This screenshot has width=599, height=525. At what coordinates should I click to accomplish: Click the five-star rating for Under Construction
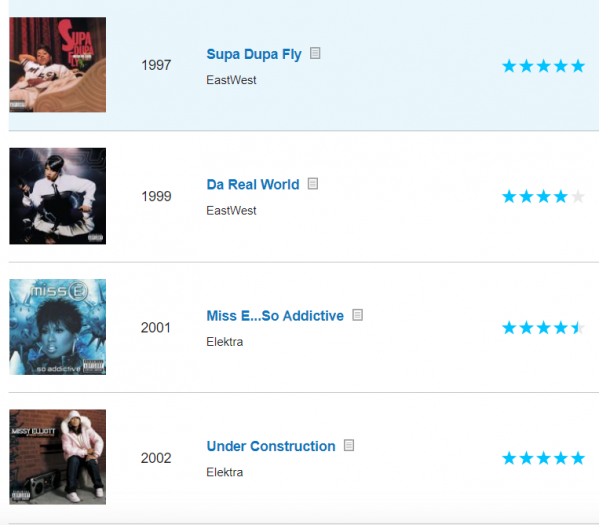(544, 458)
